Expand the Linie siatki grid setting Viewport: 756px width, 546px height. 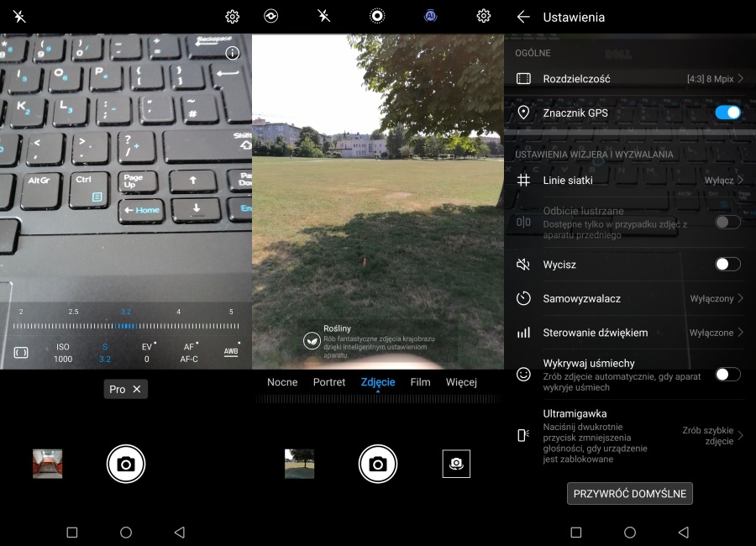[x=630, y=180]
